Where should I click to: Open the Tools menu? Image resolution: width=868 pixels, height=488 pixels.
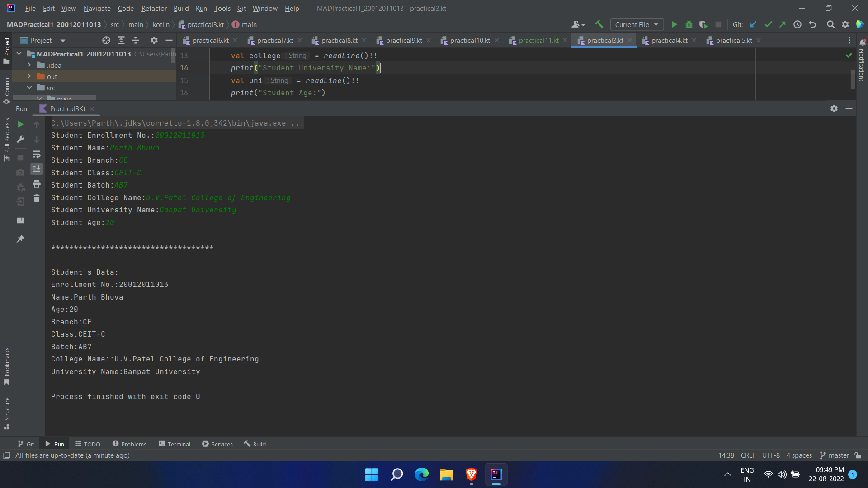pos(222,9)
